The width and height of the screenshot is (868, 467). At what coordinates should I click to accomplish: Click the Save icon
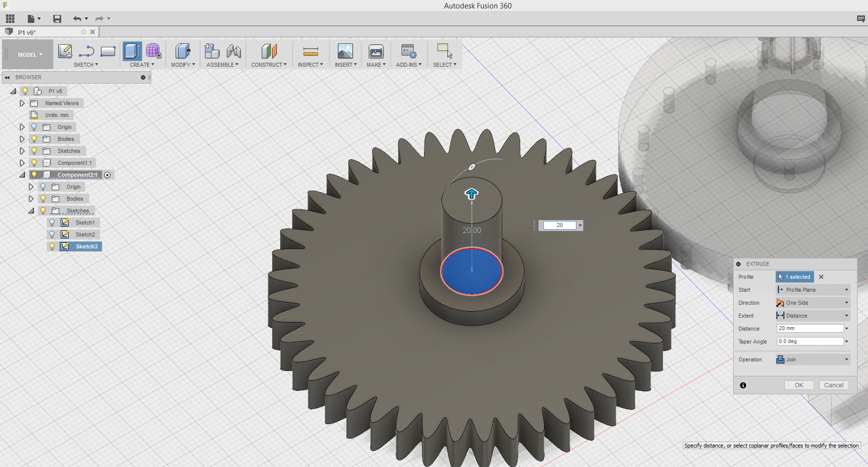coord(57,19)
